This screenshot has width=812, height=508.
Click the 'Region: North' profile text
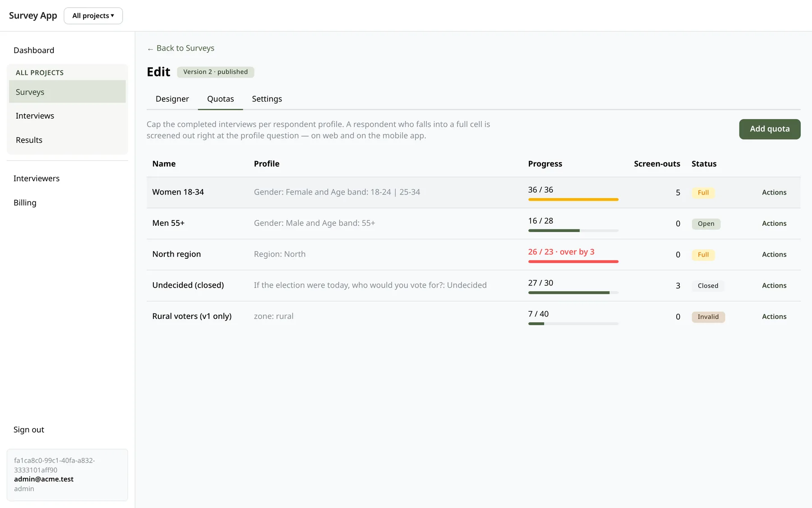(280, 254)
